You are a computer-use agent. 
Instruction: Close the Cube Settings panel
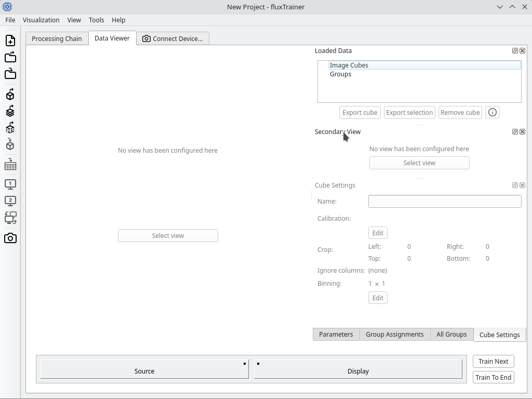coord(522,185)
